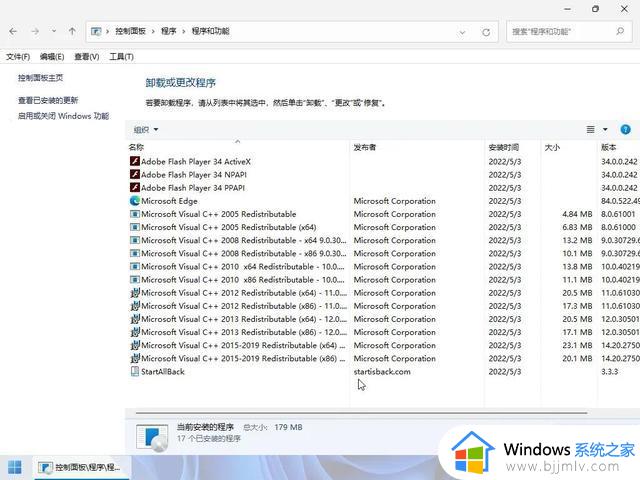Click Visual C++ 2008 x86 entry icon

point(135,253)
